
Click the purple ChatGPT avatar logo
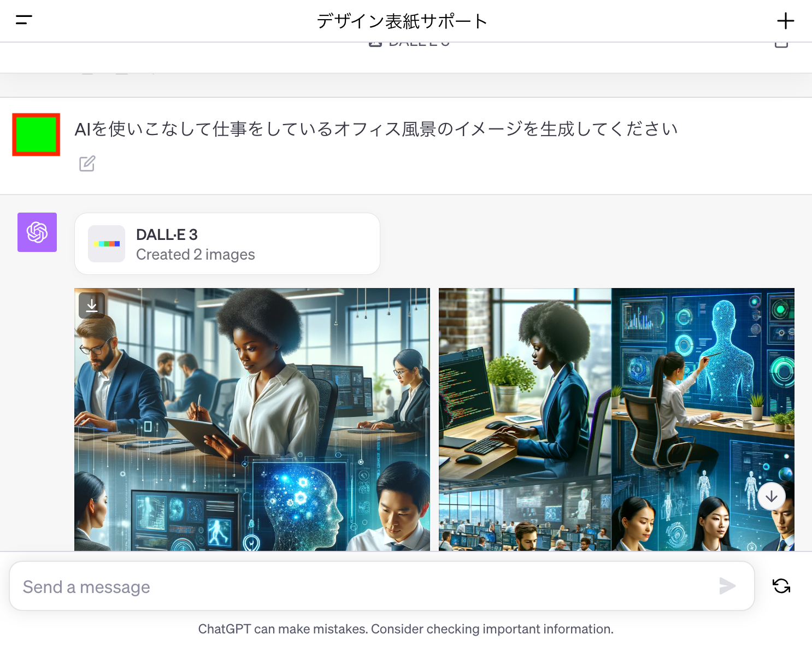coord(37,232)
